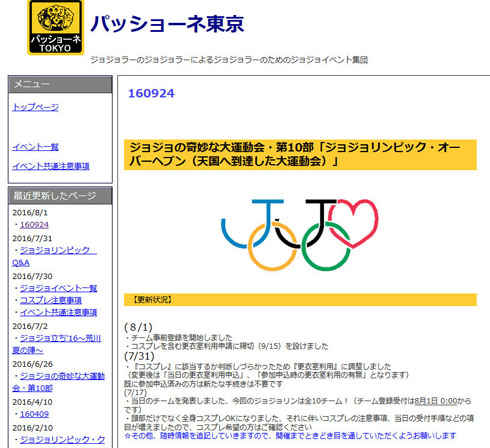The width and height of the screenshot is (490, 448).
Task: Open the イベント共通注意事項 menu link
Action: click(51, 166)
